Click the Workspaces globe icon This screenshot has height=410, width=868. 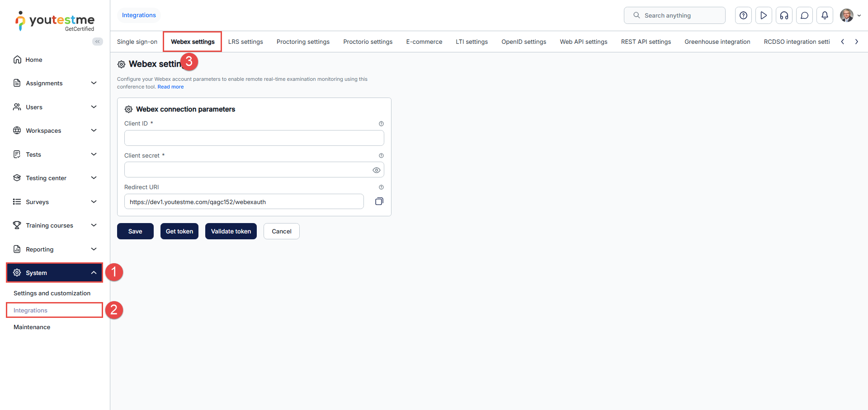17,130
